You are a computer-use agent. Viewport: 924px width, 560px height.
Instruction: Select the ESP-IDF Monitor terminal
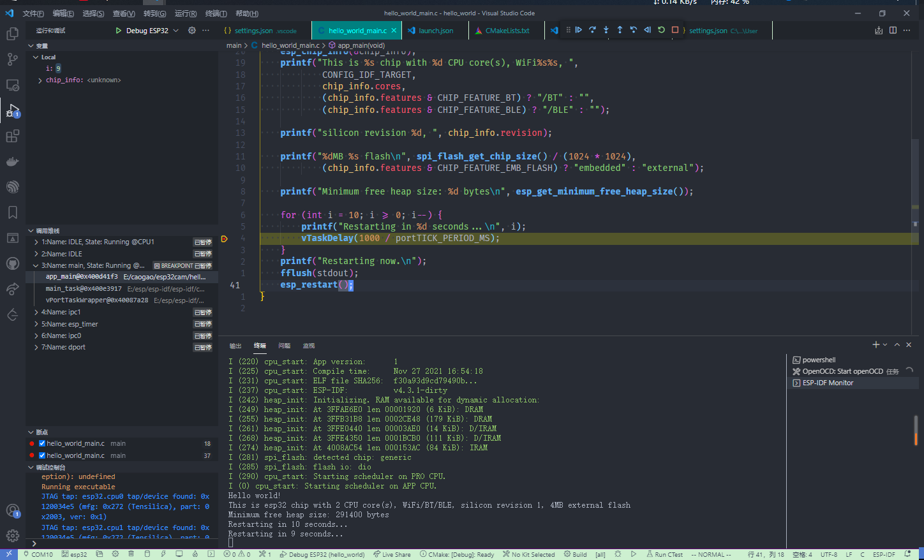854,383
